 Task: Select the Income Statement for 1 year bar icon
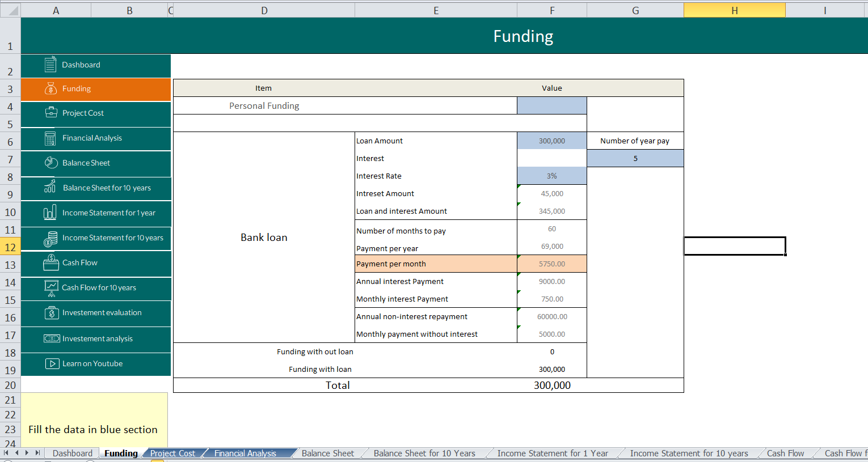[50, 214]
